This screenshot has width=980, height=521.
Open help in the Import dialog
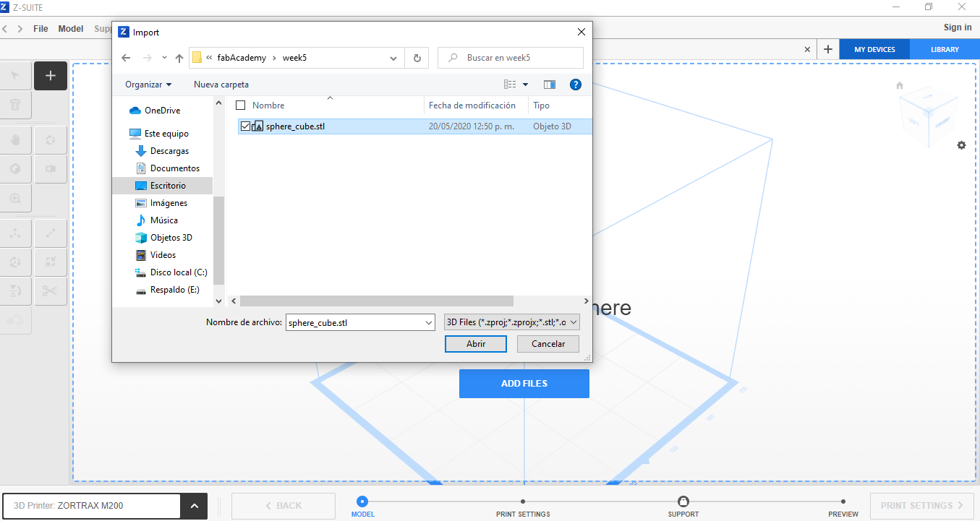pos(576,85)
